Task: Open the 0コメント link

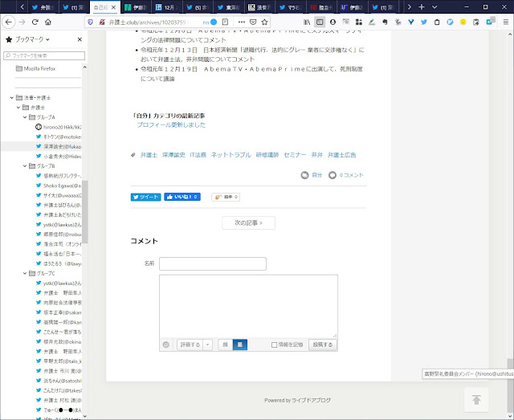Action: [352, 175]
